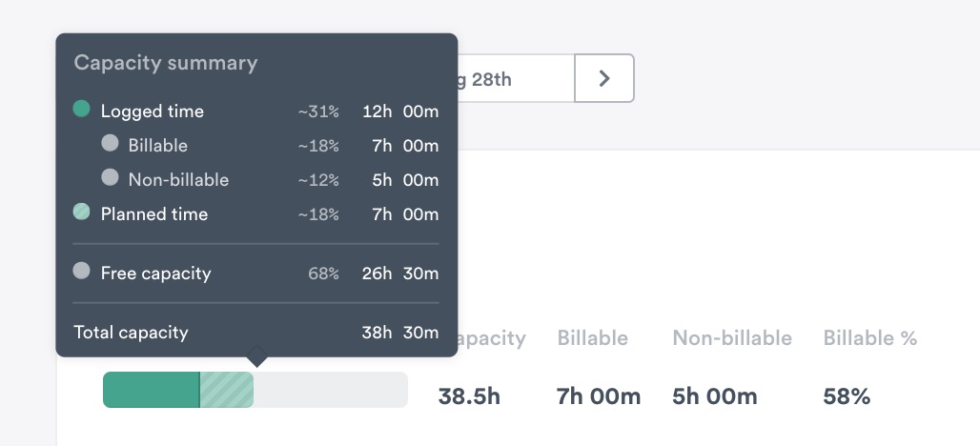Click the gray Free capacity legend dot
Viewport: 980px width, 446px height.
pyautogui.click(x=82, y=272)
